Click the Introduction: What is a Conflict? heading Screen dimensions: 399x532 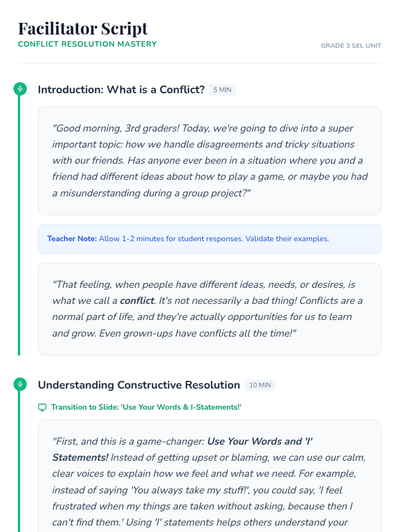(121, 90)
